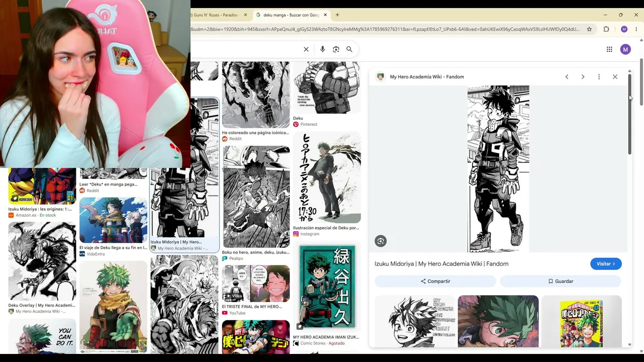
Task: Open the Chrome profile avatar in toolbar
Action: pos(624,29)
